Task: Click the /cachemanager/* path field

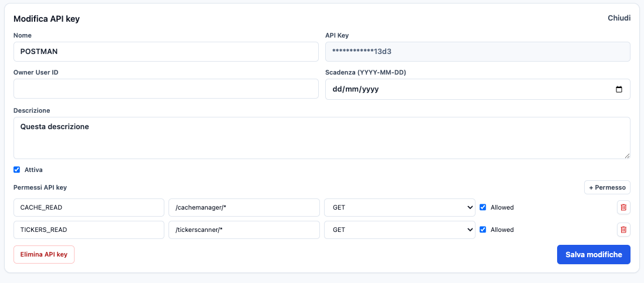Action: pos(244,207)
